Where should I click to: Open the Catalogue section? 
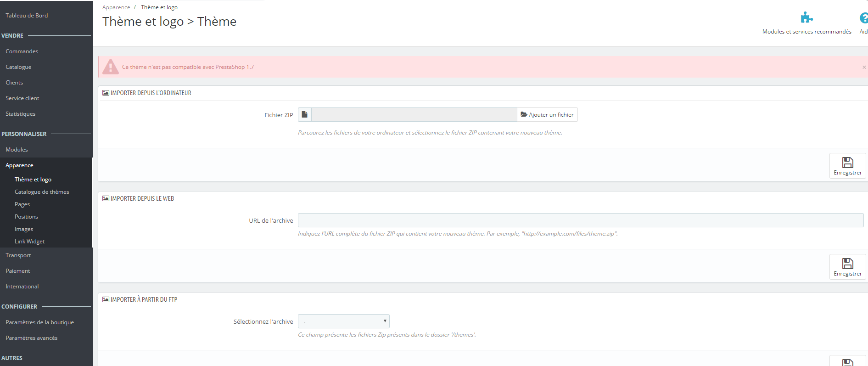pos(18,67)
